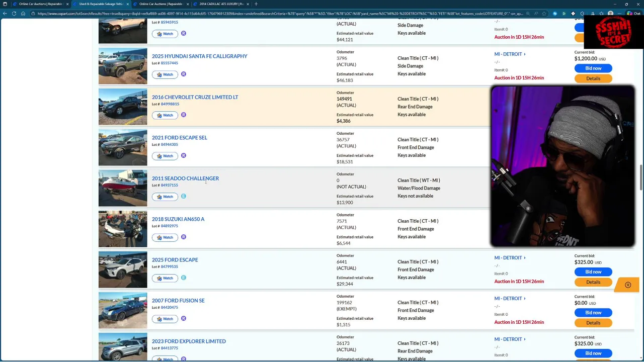644x362 pixels.
Task: Click the R badge for Suzuki AN650 A
Action: [184, 237]
